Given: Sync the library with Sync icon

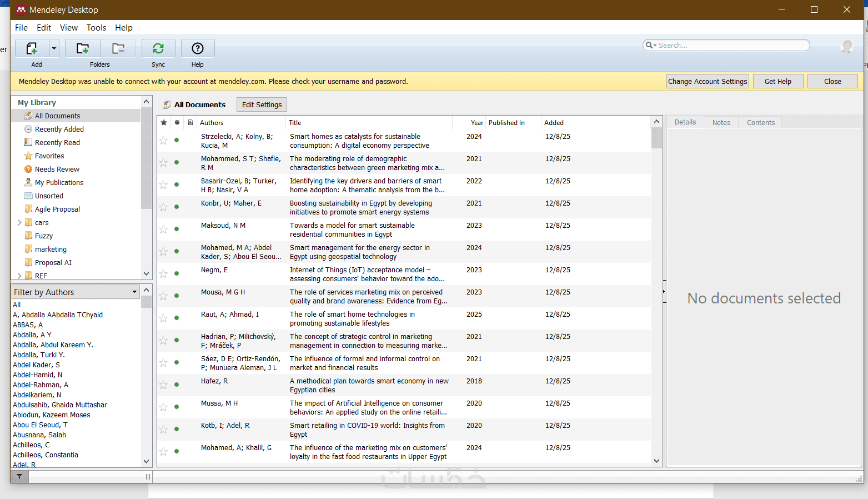Looking at the screenshot, I should 158,48.
